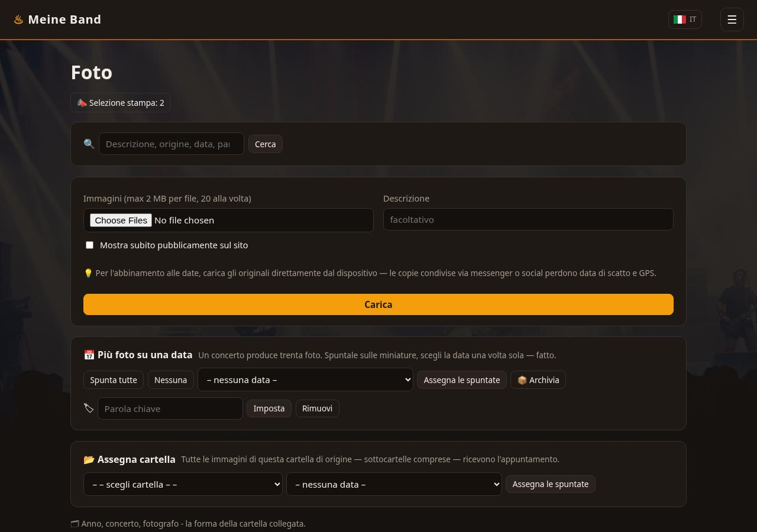
Task: Click the tag icon beside Parola chiave
Action: tap(89, 408)
